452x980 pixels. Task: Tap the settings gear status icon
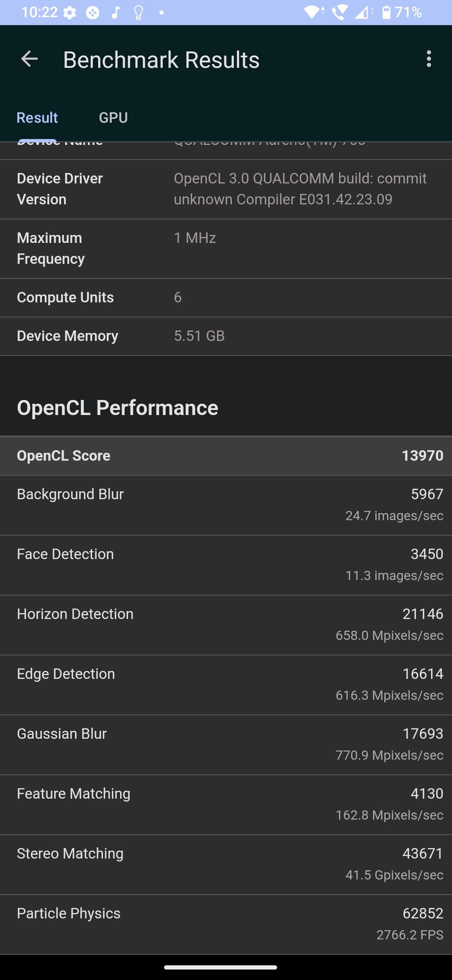[x=69, y=13]
